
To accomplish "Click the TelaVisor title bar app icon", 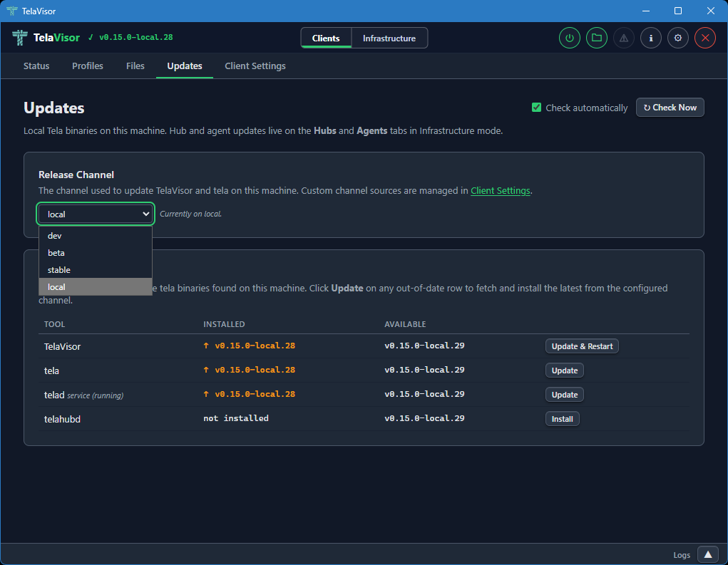I will point(12,11).
